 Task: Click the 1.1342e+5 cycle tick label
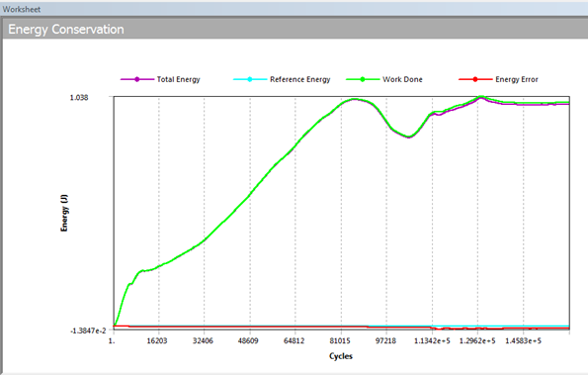(432, 340)
